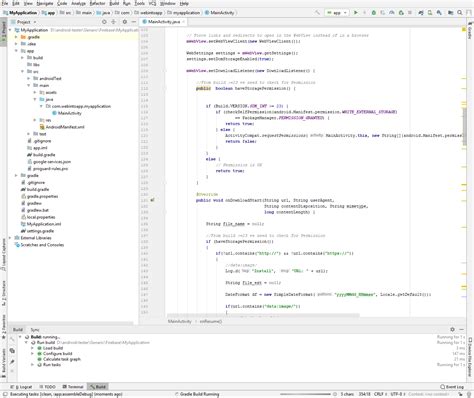Toggle the Project tool window side tab
Viewport: 474px width, 398px height.
coord(3,32)
